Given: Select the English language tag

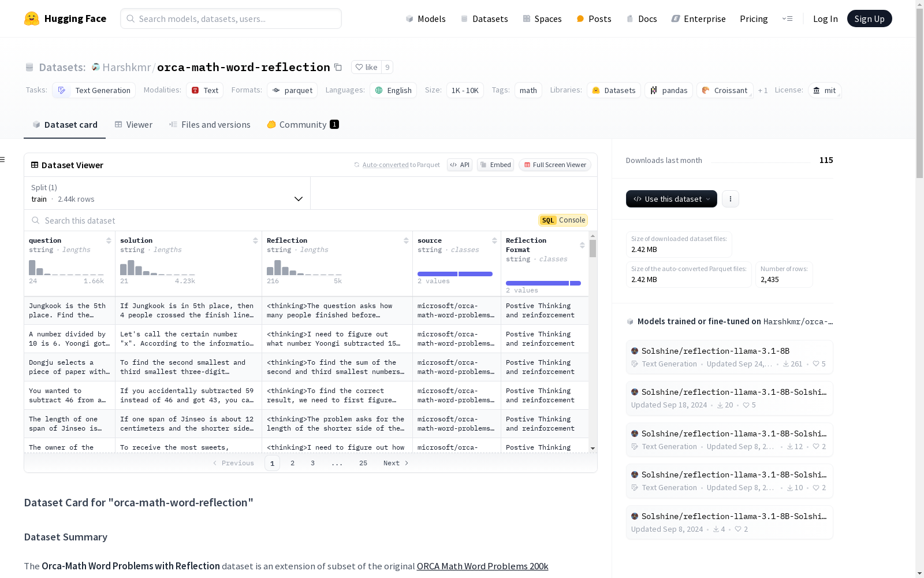Looking at the screenshot, I should click(393, 90).
